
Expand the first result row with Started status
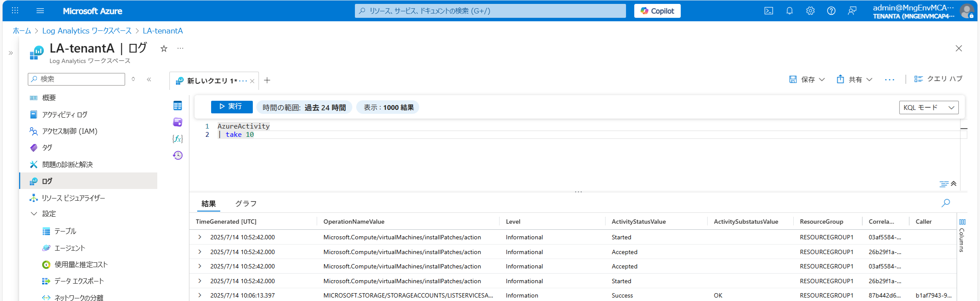point(200,237)
